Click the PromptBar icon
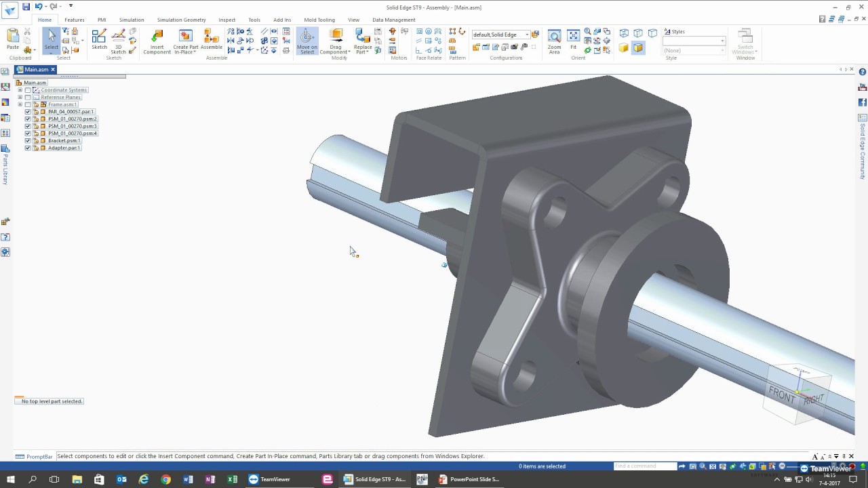This screenshot has width=868, height=488. pyautogui.click(x=20, y=456)
